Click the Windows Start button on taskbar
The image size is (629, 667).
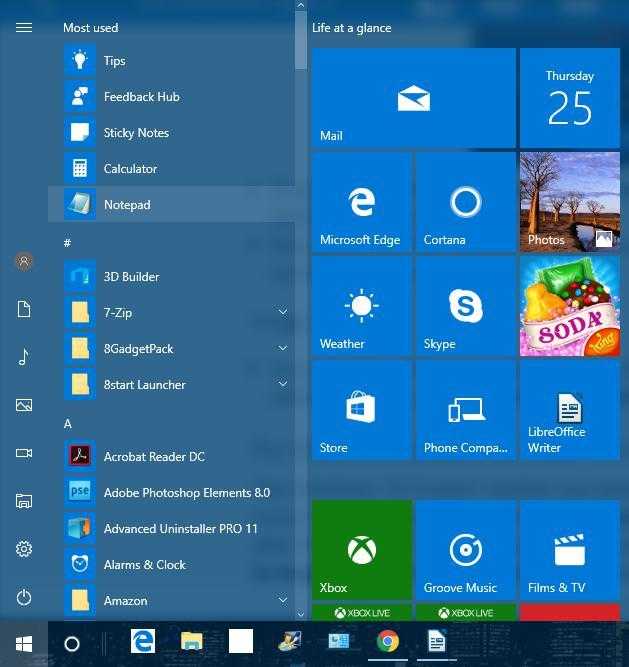pos(24,644)
